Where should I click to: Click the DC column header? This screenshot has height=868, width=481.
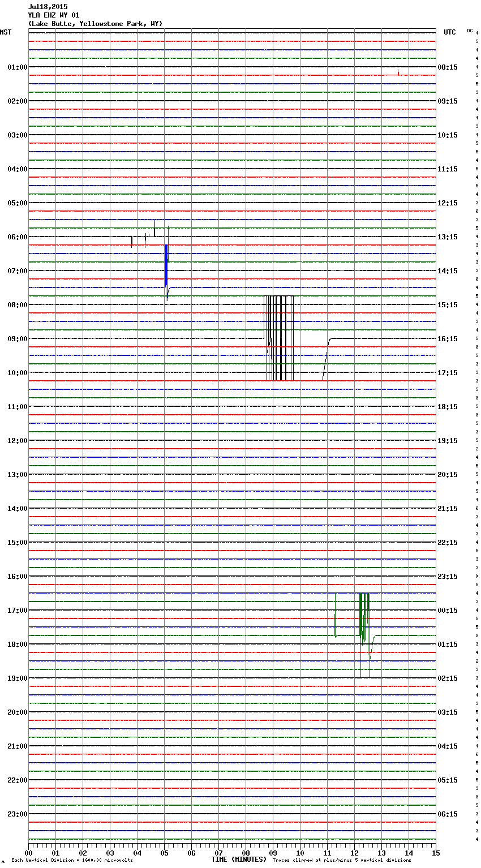pyautogui.click(x=470, y=31)
